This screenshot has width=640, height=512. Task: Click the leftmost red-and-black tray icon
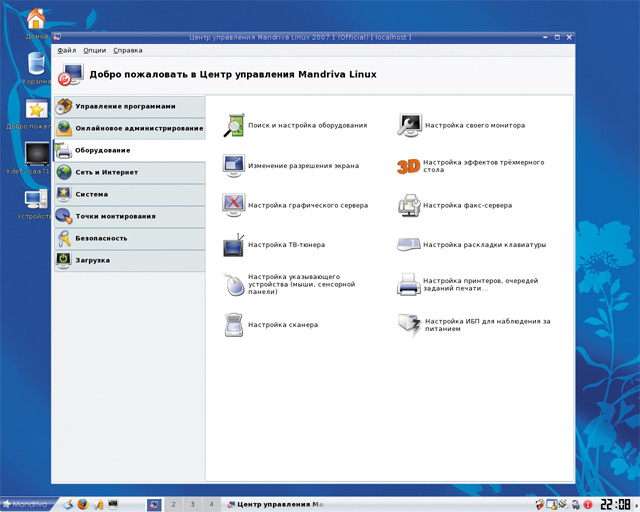pyautogui.click(x=540, y=505)
